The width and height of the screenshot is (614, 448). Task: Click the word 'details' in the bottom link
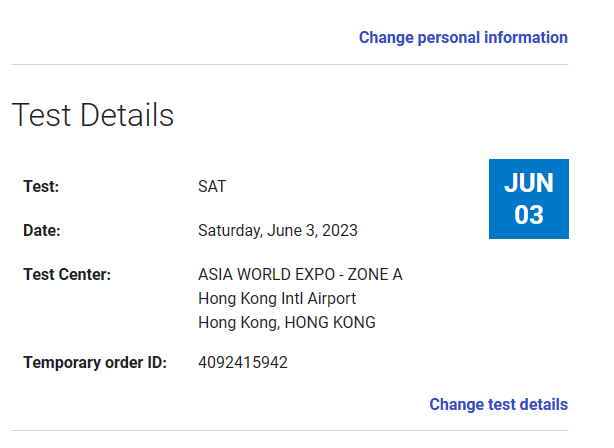pos(544,405)
